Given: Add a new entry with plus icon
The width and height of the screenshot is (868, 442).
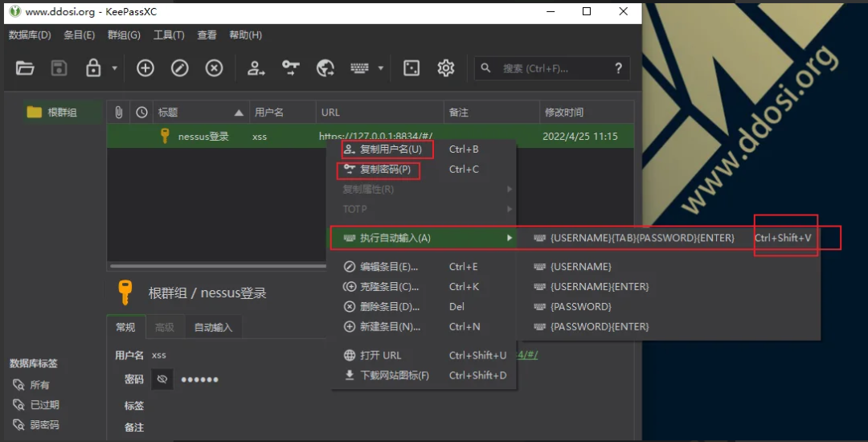Looking at the screenshot, I should tap(145, 68).
